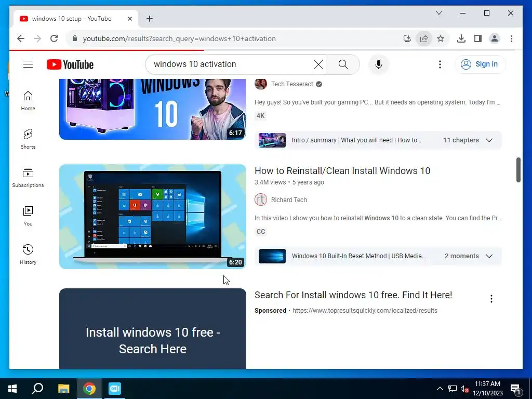Open the Chrome profile avatar

click(x=495, y=38)
